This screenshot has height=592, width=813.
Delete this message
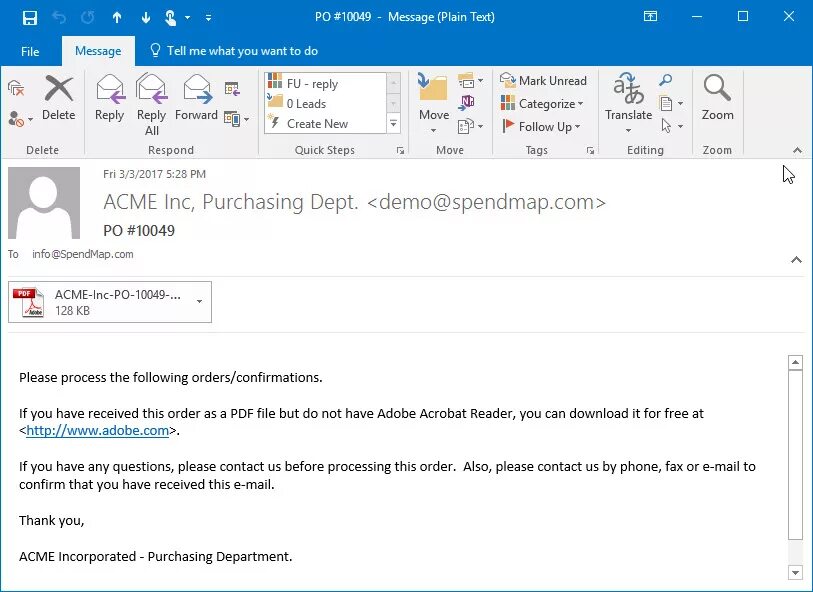coord(59,97)
